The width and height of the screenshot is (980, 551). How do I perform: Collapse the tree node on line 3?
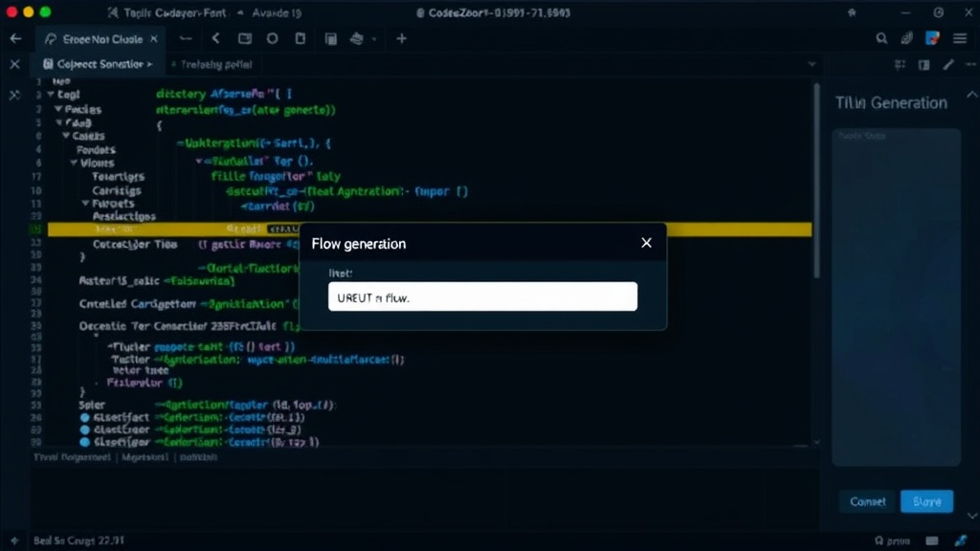point(51,95)
